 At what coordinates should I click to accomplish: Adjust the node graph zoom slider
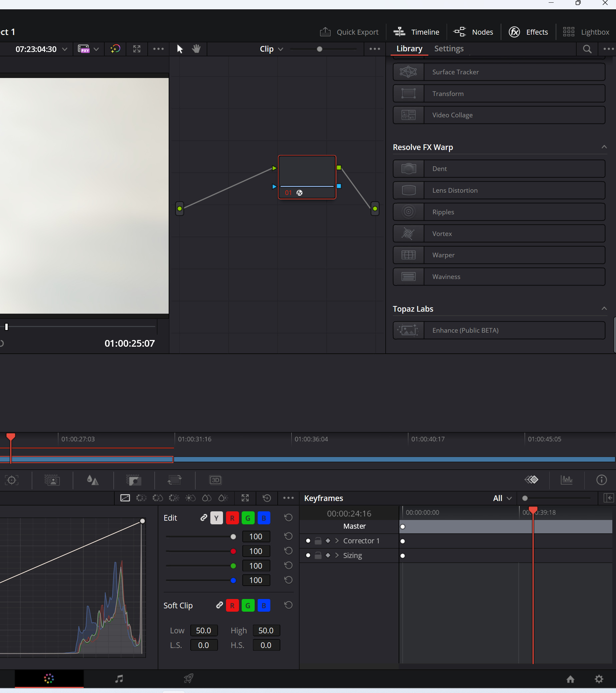(319, 49)
